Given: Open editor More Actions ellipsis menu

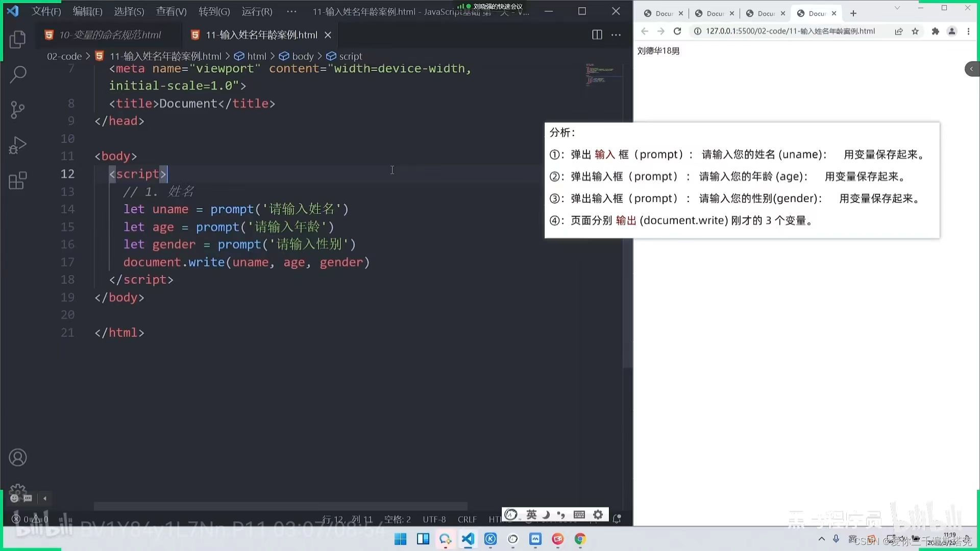Looking at the screenshot, I should coord(616,35).
